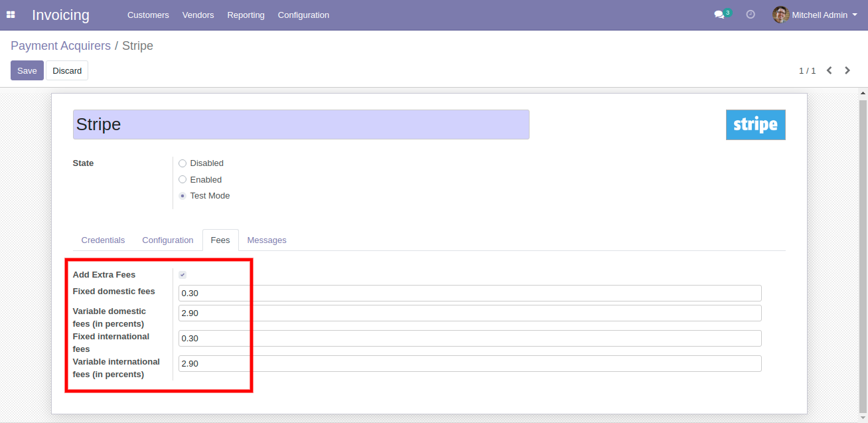Go back to Payment Acquirers breadcrumb
The width and height of the screenshot is (868, 423).
(60, 46)
